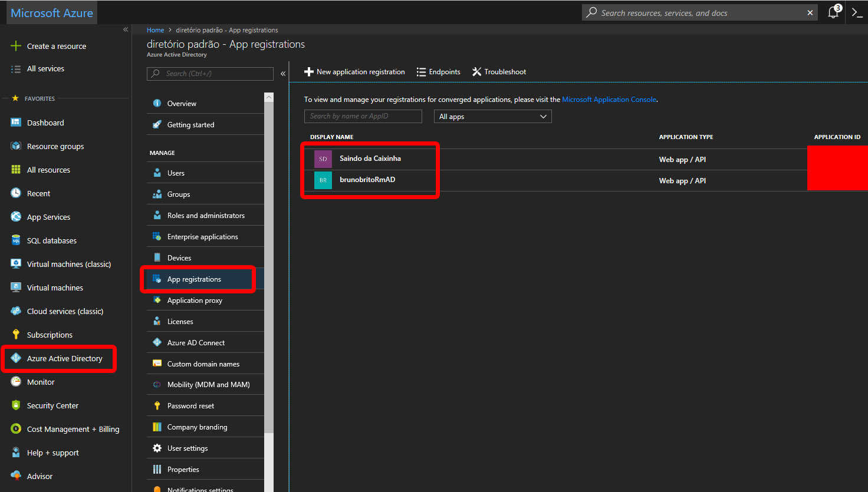The width and height of the screenshot is (868, 492).
Task: Open the brunobritoRmAD app registration
Action: coord(367,180)
